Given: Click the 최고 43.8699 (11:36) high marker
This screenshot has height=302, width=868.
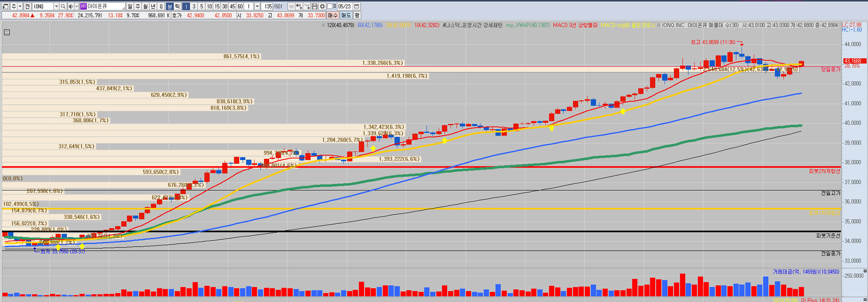Looking at the screenshot, I should 713,42.
